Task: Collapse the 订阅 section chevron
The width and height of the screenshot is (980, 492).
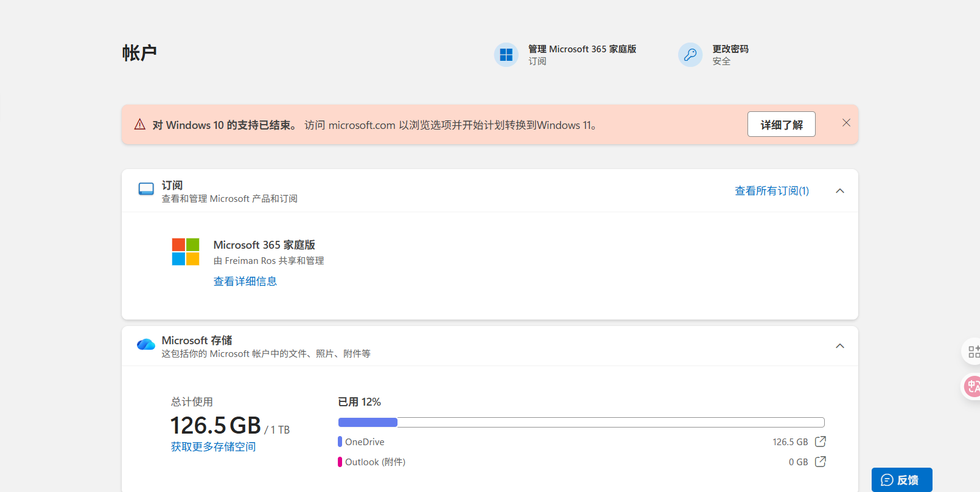Action: 840,191
